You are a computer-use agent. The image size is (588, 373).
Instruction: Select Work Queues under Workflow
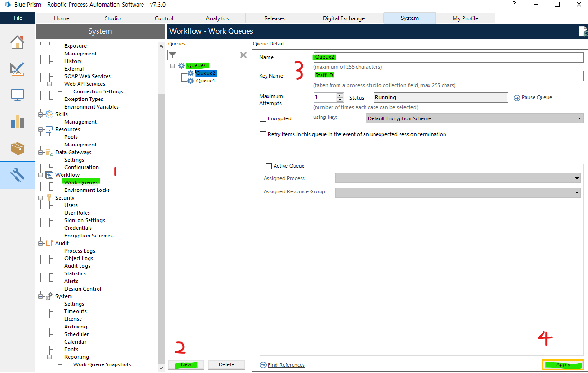[x=81, y=182]
